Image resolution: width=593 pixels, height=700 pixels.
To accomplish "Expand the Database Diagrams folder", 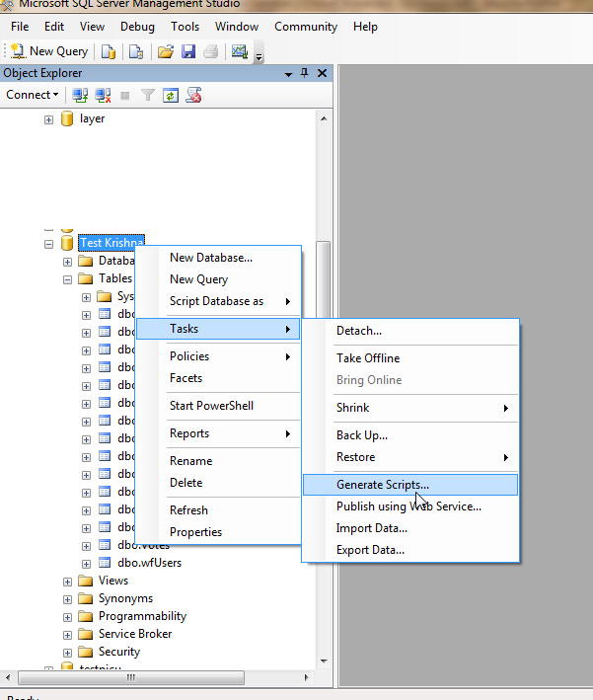I will coord(67,262).
